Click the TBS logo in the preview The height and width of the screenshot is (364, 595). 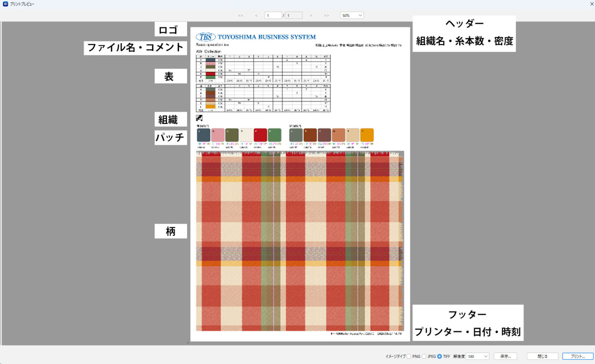tap(206, 37)
